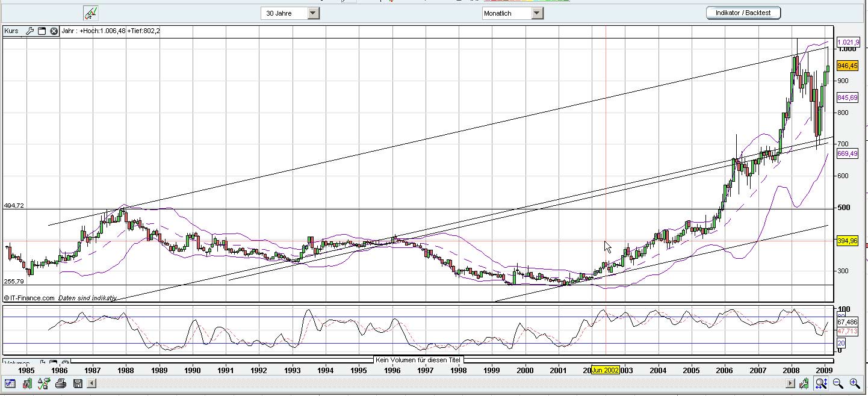Save the chart with the floppy disk icon
The image size is (868, 396).
point(78,383)
